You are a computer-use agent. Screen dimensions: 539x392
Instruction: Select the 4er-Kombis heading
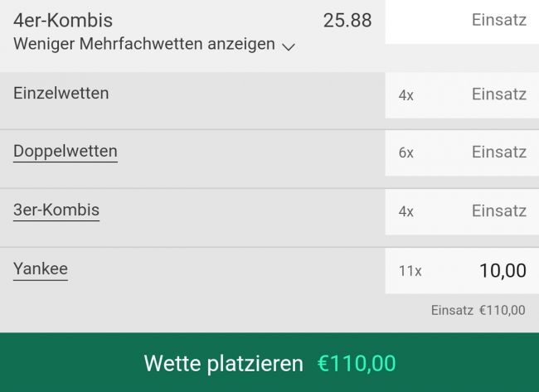click(x=63, y=21)
